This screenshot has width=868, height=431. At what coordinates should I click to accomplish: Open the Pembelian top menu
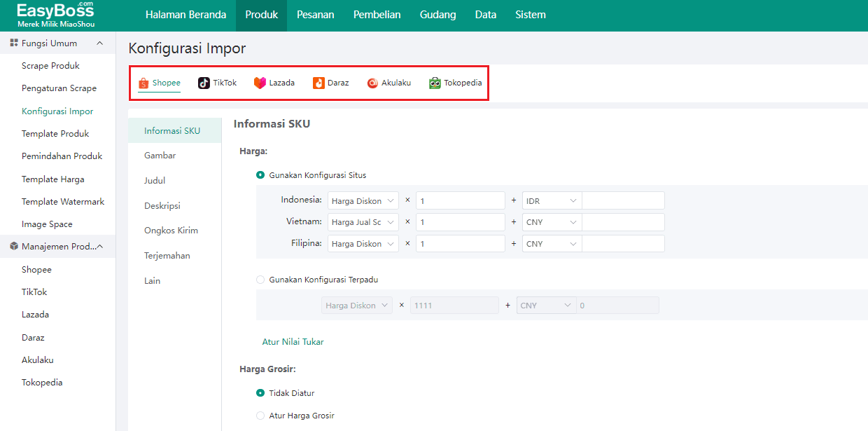[377, 15]
